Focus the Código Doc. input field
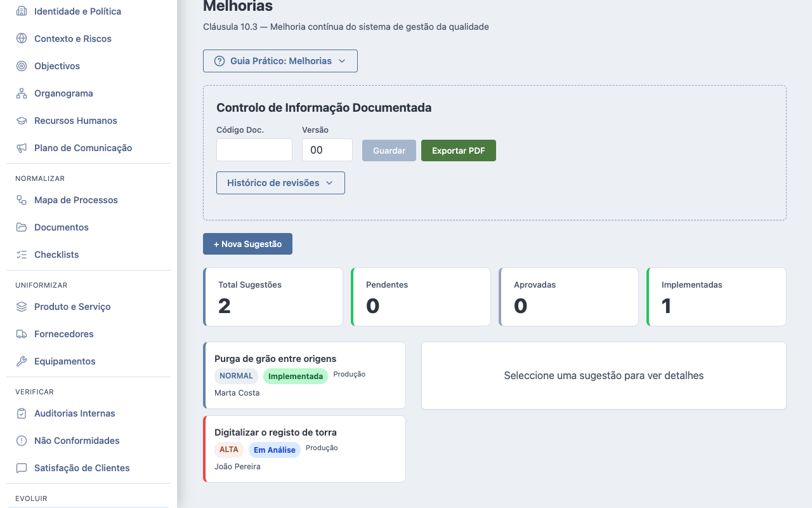 254,150
